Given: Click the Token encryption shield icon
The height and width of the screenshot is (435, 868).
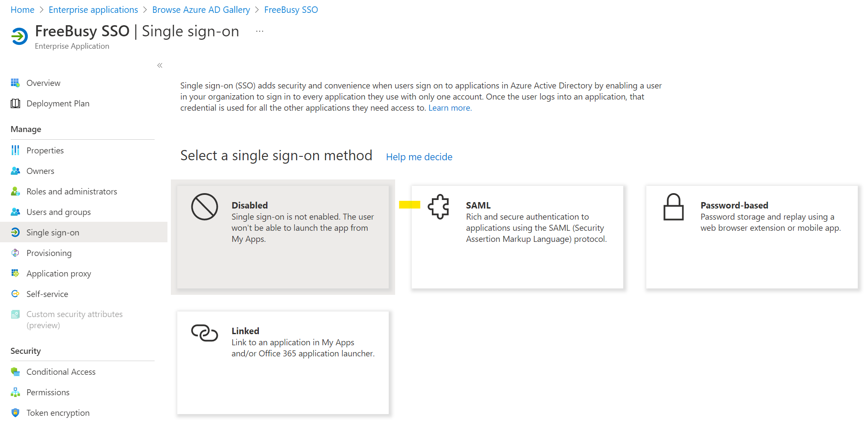Looking at the screenshot, I should [15, 413].
